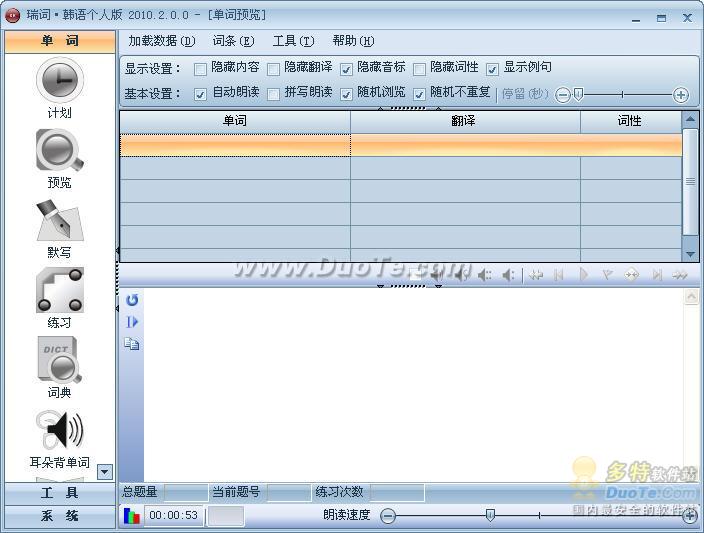Click the 当前题号 value field
The image size is (704, 533).
point(289,493)
